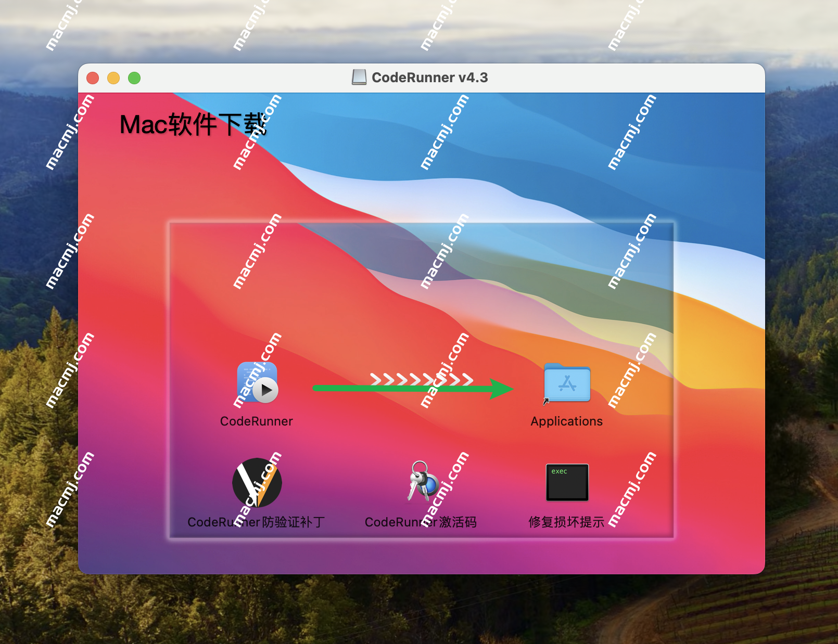The image size is (838, 644).
Task: Minimize the CodeRunner v4.3 window
Action: click(113, 78)
